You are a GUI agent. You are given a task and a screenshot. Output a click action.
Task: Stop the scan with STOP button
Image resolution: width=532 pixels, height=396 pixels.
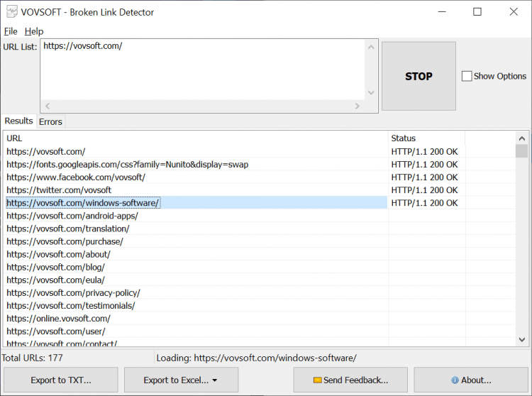(419, 76)
